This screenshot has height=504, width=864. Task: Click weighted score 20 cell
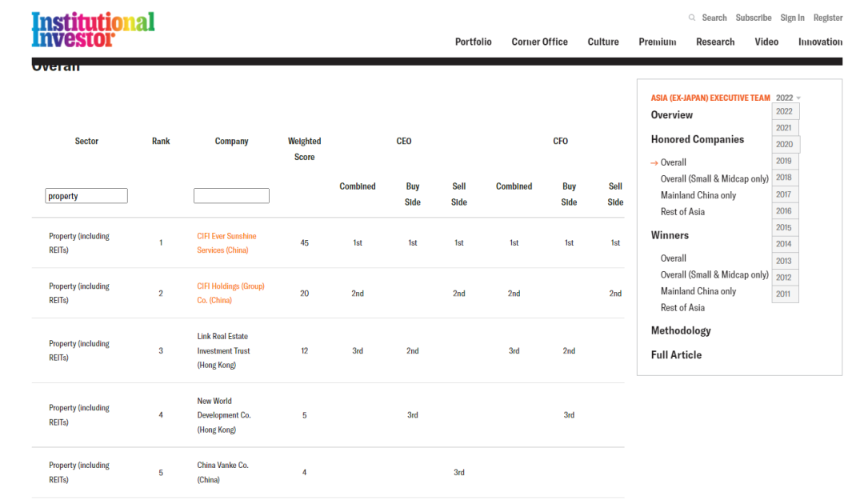(x=304, y=294)
